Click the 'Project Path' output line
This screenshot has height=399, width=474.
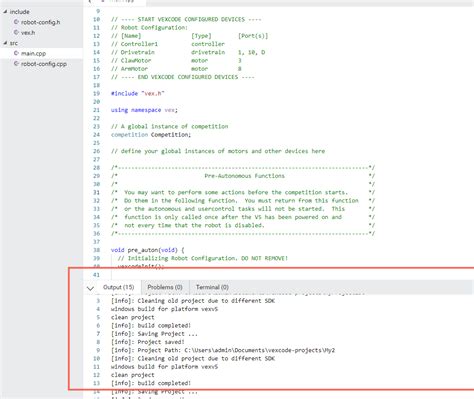223,350
